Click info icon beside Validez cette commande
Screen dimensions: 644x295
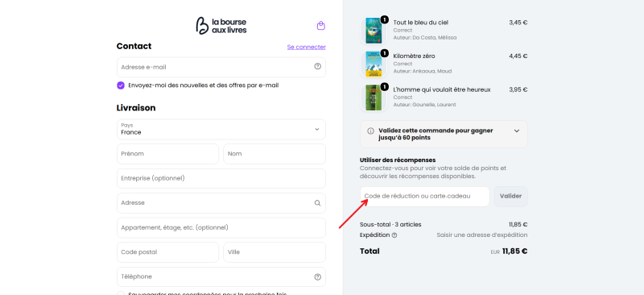pyautogui.click(x=370, y=131)
